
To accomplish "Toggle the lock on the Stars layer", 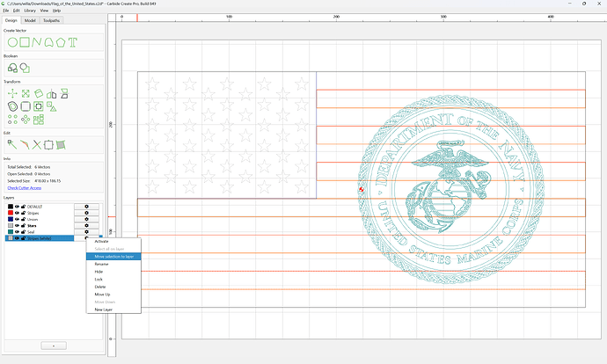I will click(x=23, y=225).
